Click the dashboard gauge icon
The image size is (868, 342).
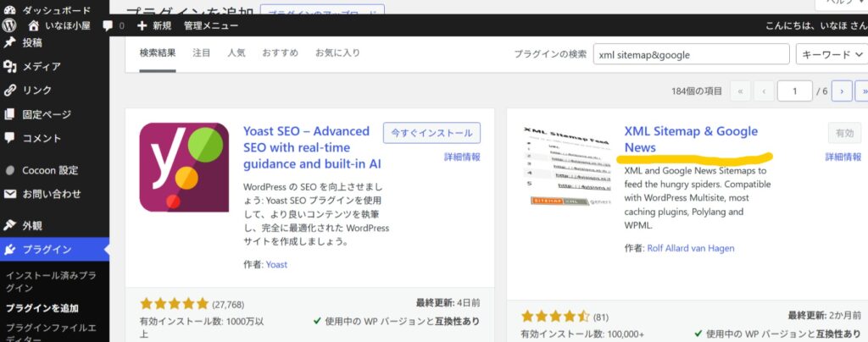[9, 10]
